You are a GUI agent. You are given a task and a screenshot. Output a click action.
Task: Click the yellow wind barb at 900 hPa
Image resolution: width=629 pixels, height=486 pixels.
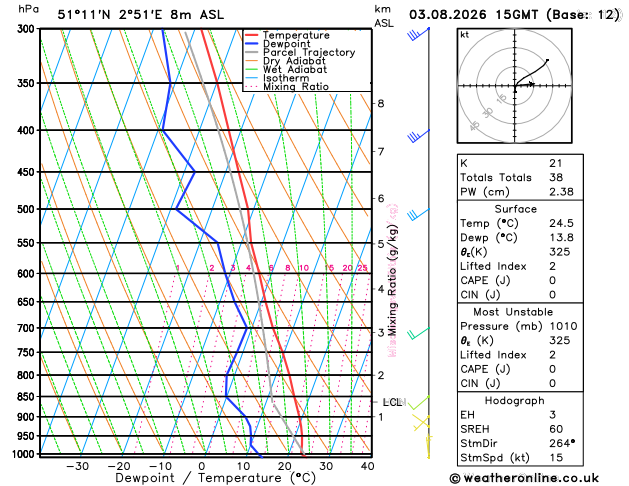point(421,423)
